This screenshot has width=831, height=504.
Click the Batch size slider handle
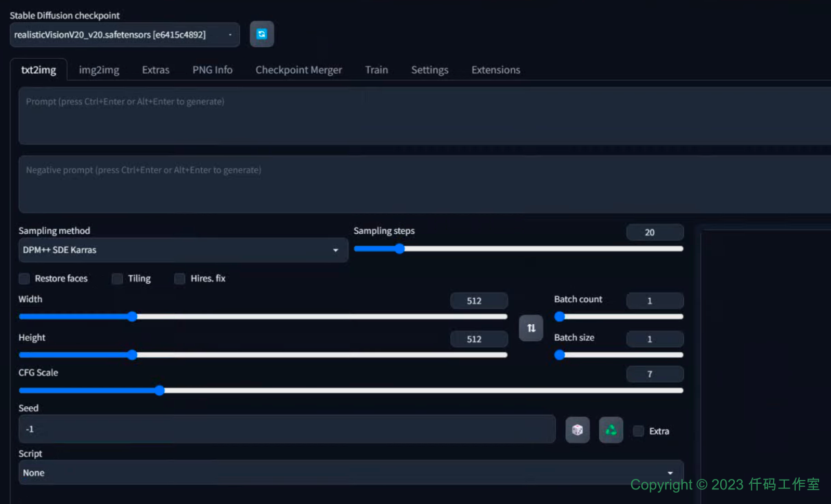[560, 355]
